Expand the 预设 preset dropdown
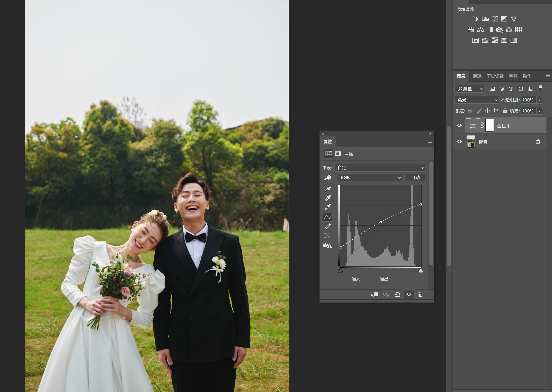This screenshot has width=552, height=392. point(379,168)
